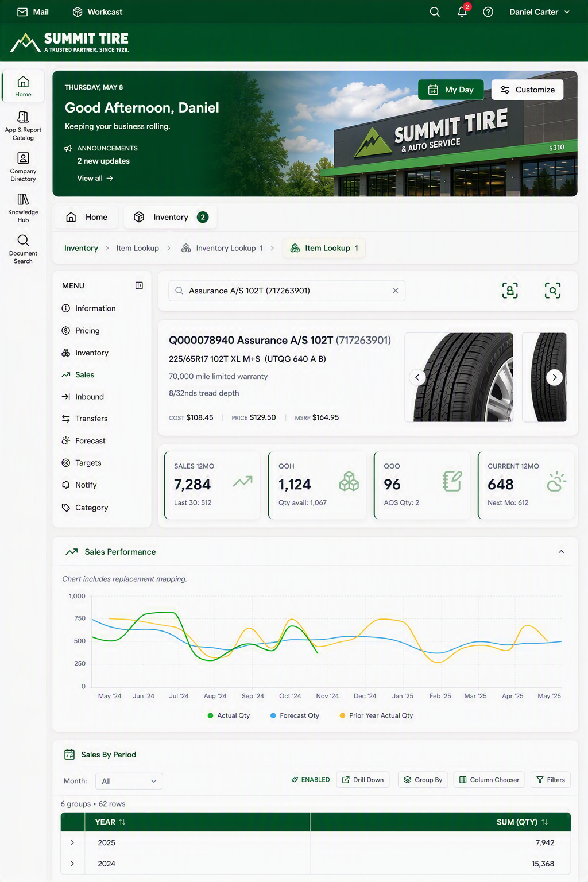Select the Inventory Lookup 1 breadcrumb
Screen dimensions: 588x882
(222, 248)
